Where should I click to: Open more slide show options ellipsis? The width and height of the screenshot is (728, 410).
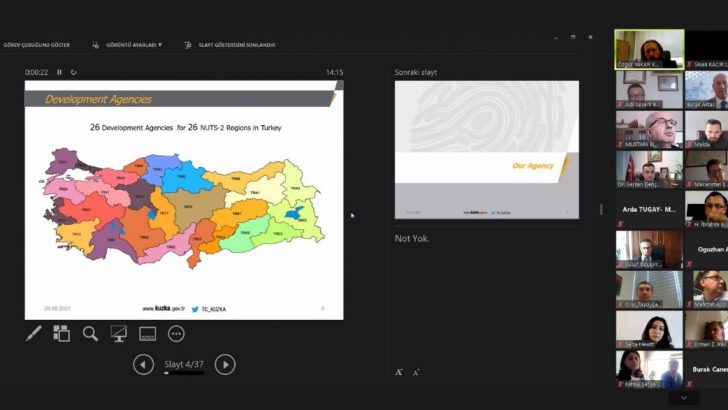click(176, 334)
